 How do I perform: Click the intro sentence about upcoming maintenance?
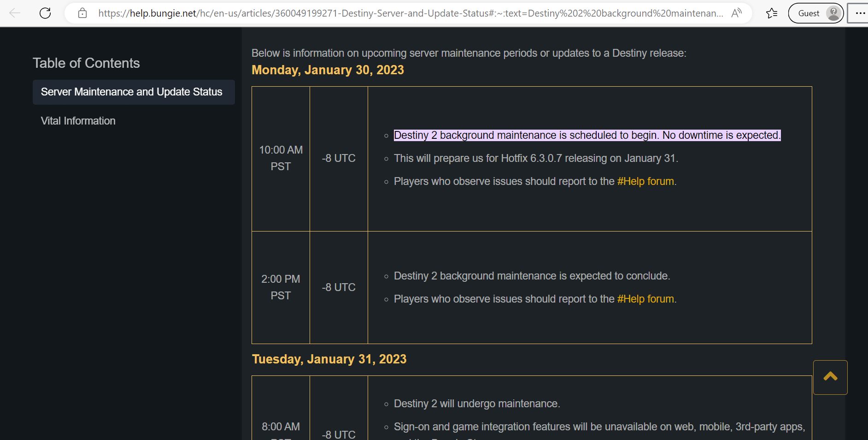[469, 53]
